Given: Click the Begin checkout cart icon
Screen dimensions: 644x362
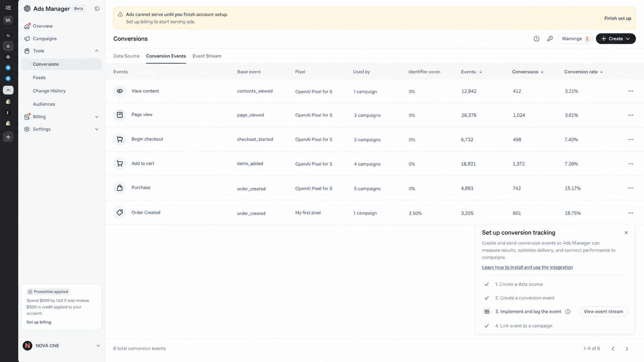Looking at the screenshot, I should (120, 139).
